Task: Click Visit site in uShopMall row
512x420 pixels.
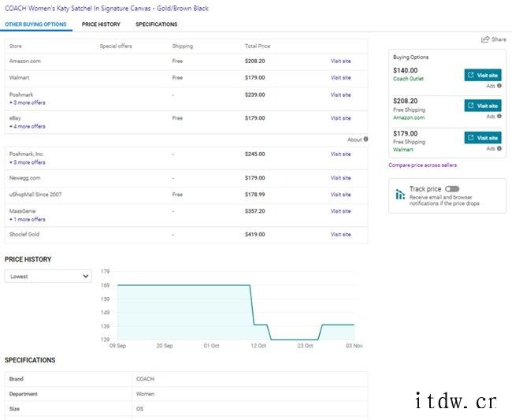Action: (x=340, y=195)
